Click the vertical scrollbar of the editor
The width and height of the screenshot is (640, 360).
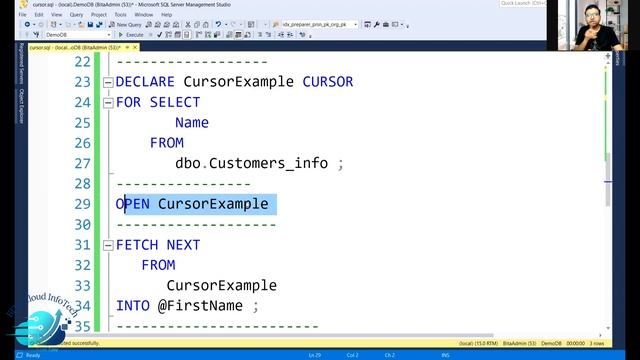(608, 180)
